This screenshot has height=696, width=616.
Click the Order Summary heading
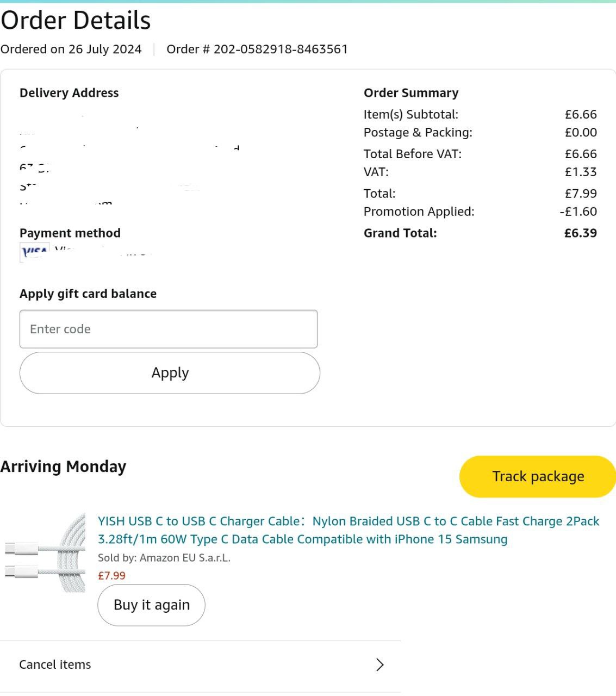tap(411, 93)
